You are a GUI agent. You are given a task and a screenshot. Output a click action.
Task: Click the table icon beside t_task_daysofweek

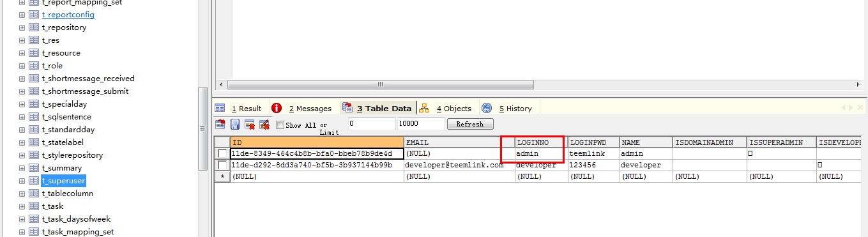pos(33,219)
